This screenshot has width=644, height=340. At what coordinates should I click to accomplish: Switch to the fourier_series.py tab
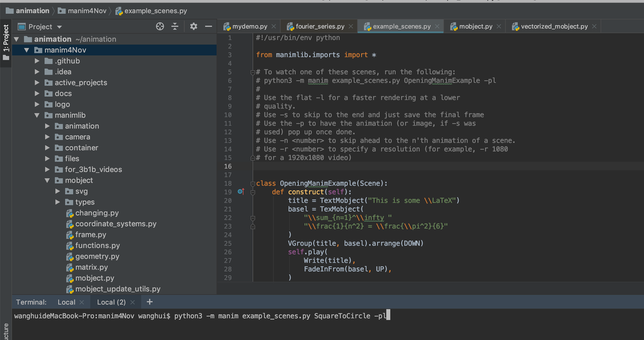coord(320,26)
